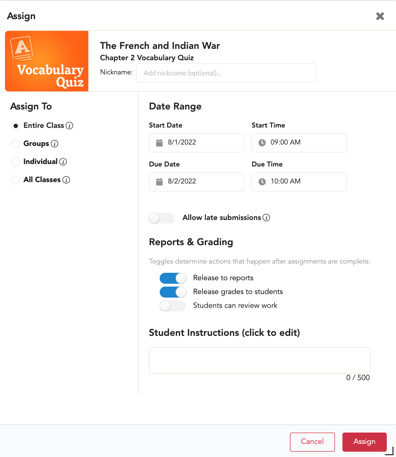396x457 pixels.
Task: Click the Cancel button
Action: 312,442
